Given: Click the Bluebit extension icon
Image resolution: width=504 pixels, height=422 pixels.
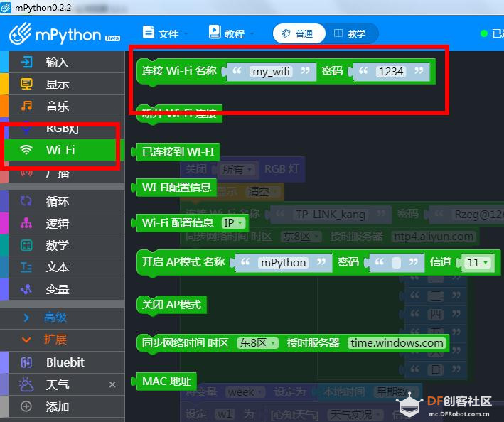Looking at the screenshot, I should click(26, 362).
